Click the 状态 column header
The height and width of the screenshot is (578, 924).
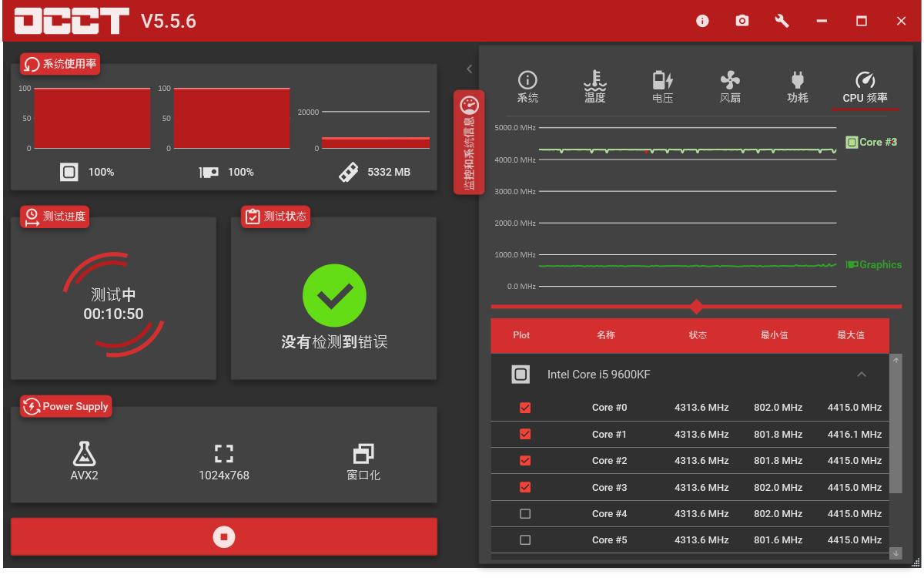(x=698, y=335)
